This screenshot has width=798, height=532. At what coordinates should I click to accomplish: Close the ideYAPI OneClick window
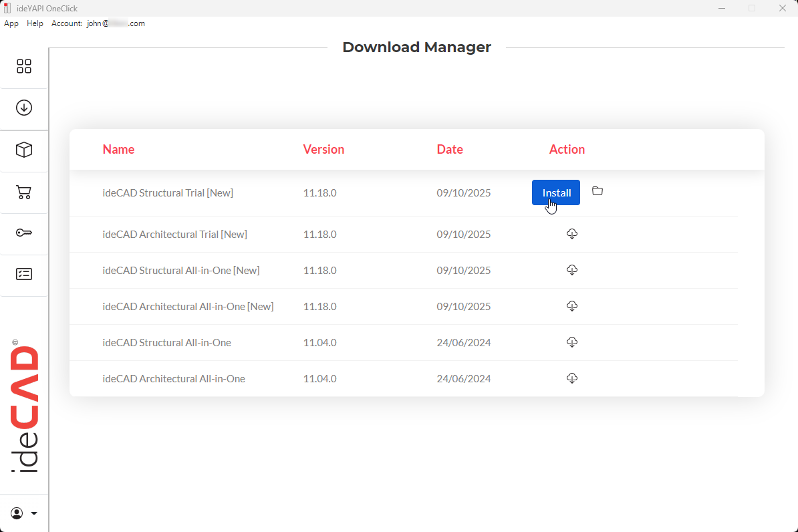pyautogui.click(x=783, y=8)
